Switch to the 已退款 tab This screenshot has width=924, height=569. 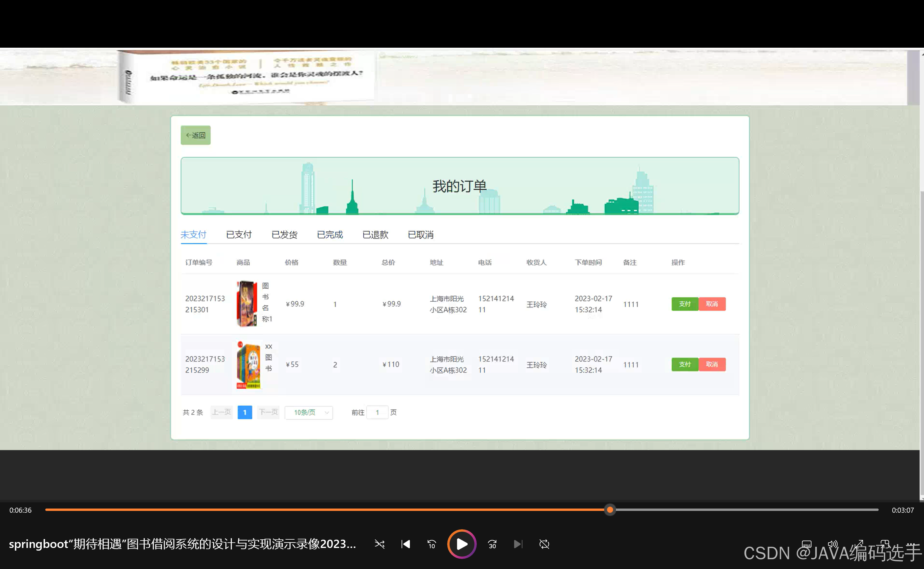[x=375, y=235]
